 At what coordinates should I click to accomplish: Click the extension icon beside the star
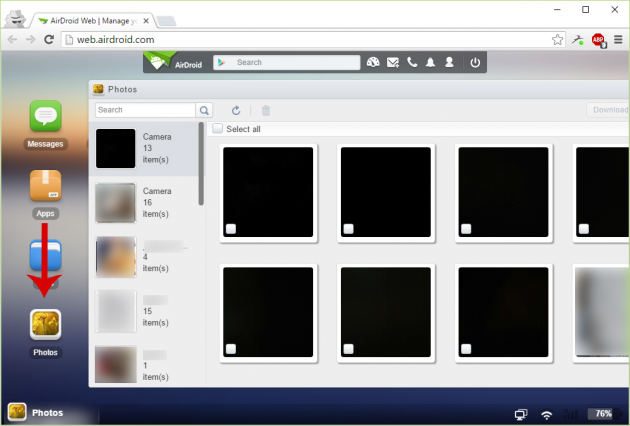point(578,39)
